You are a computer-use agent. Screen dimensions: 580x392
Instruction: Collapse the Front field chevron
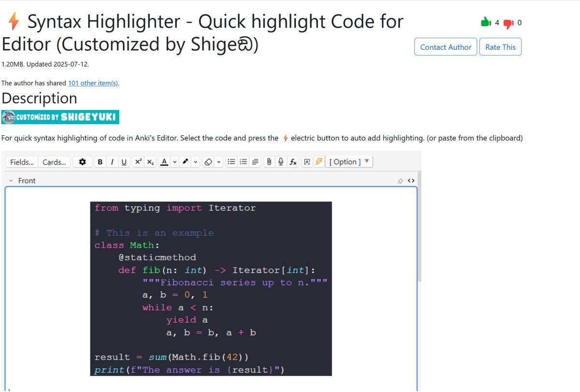coord(11,181)
